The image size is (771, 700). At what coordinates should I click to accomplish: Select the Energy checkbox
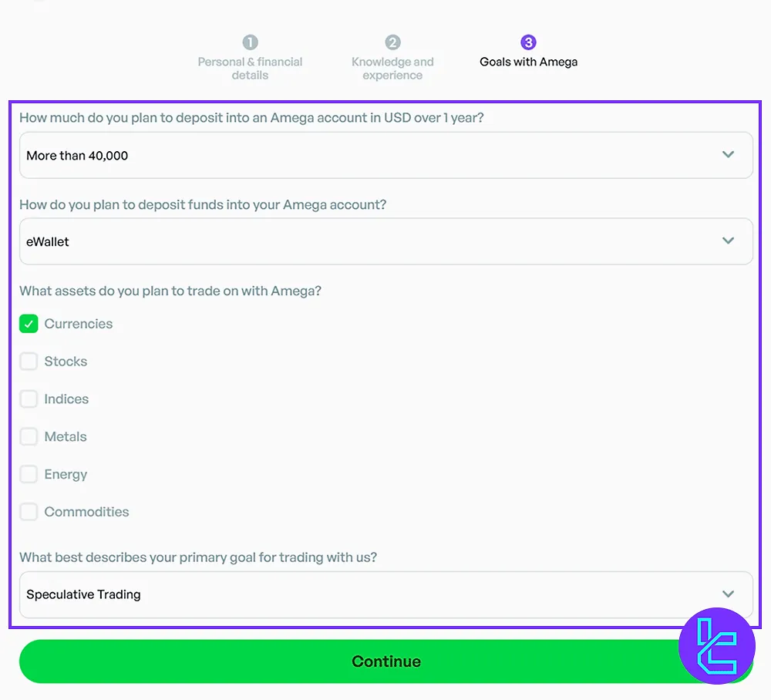click(x=29, y=474)
